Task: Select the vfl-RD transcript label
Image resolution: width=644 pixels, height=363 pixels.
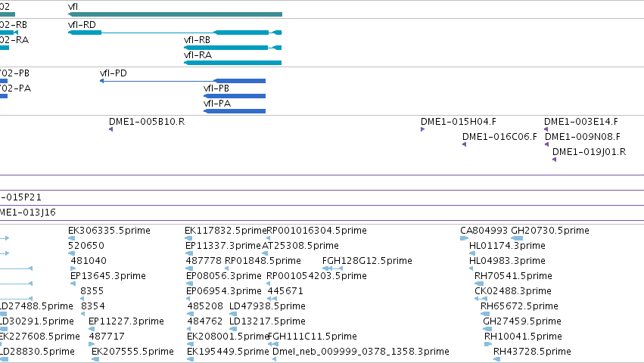Action: [x=82, y=25]
